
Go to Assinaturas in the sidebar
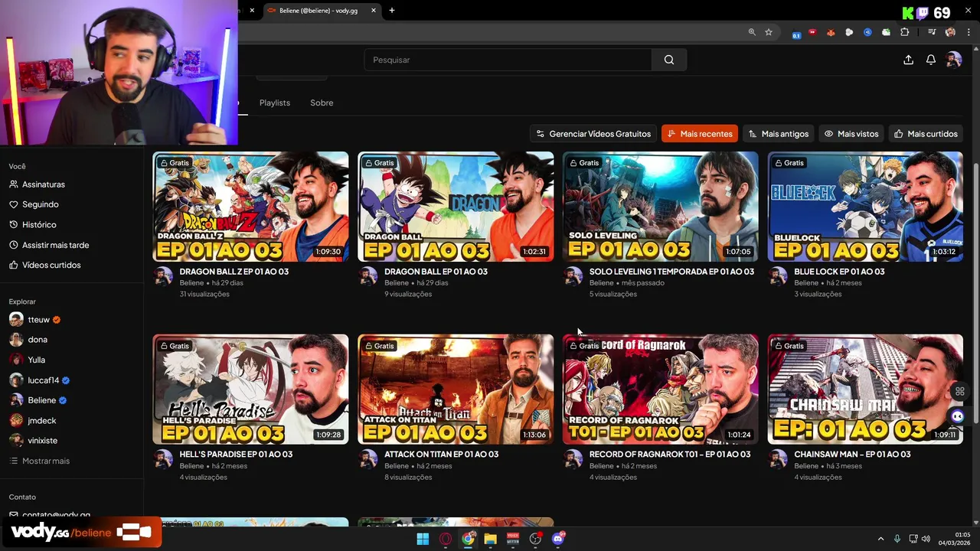click(38, 184)
